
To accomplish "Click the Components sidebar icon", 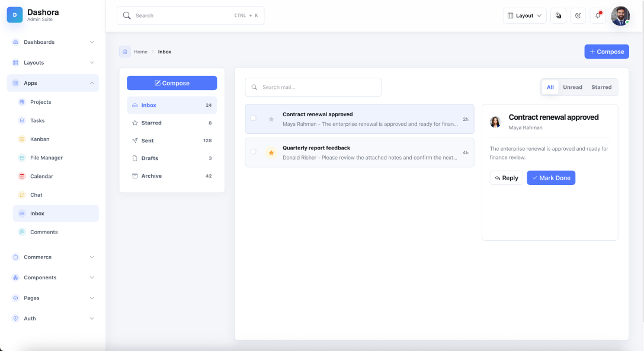I will 15,277.
